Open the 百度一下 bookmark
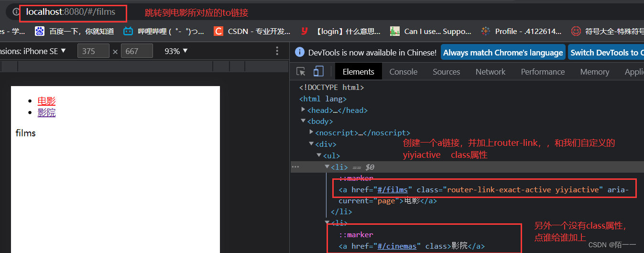The height and width of the screenshot is (253, 644). click(75, 32)
